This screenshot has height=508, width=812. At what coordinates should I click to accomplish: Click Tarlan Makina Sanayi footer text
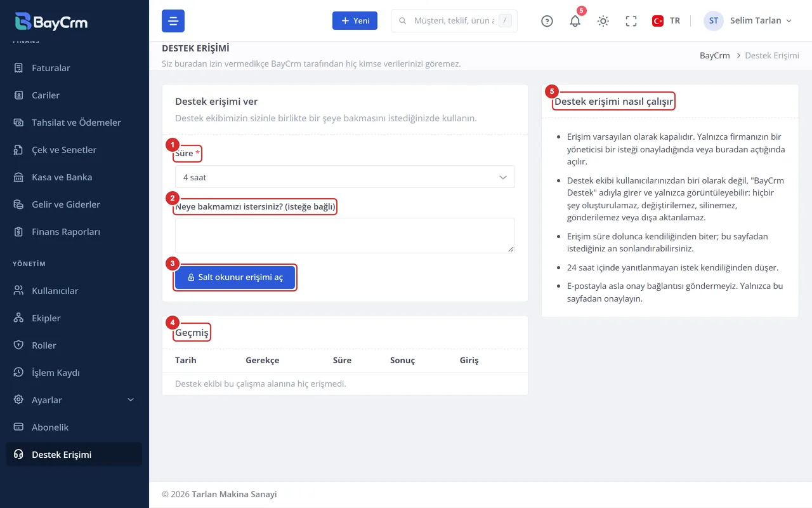234,494
